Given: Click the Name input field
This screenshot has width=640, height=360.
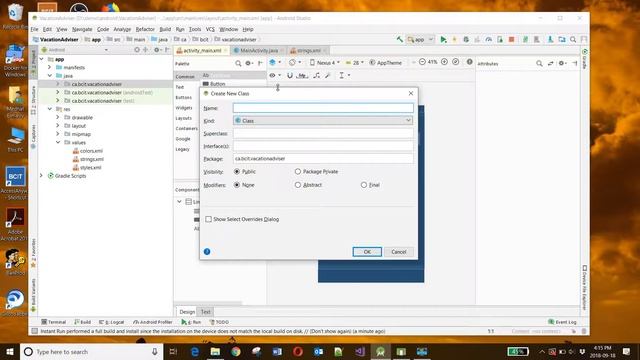Looking at the screenshot, I should 323,108.
